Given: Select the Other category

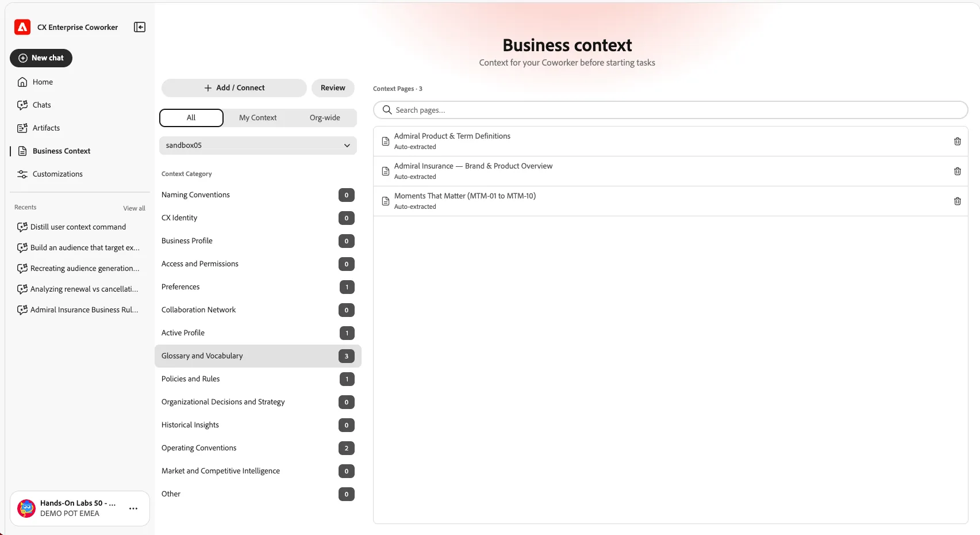Looking at the screenshot, I should point(258,494).
